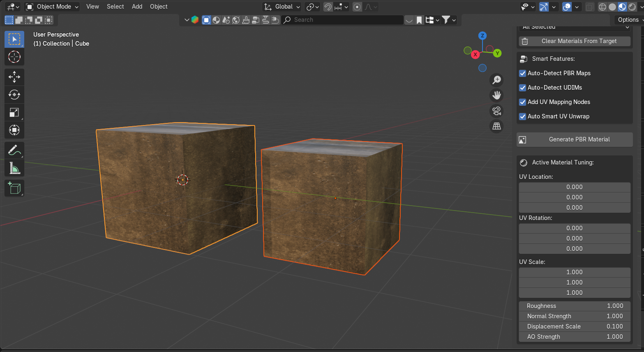
Task: Toggle X-ray mode
Action: pyautogui.click(x=590, y=7)
